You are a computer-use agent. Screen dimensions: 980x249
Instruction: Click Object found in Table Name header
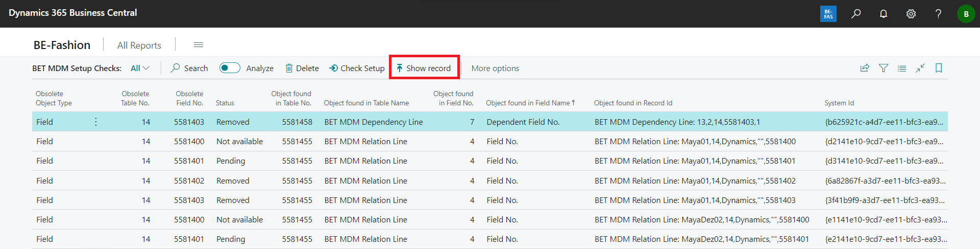click(x=366, y=103)
